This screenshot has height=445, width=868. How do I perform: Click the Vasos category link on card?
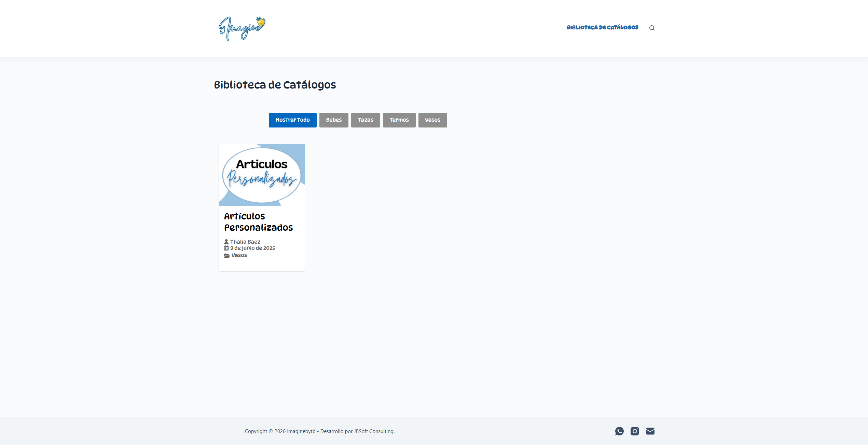pos(239,255)
